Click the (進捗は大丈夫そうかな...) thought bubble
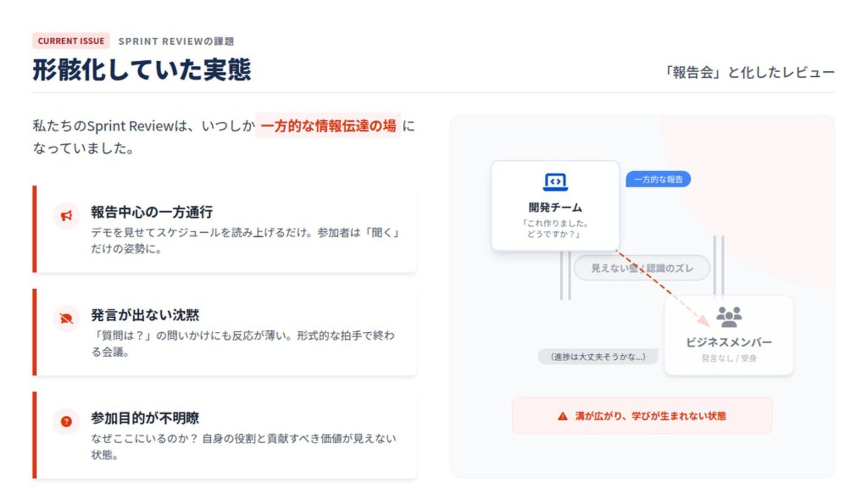Viewport: 868px width, 488px height. click(598, 357)
